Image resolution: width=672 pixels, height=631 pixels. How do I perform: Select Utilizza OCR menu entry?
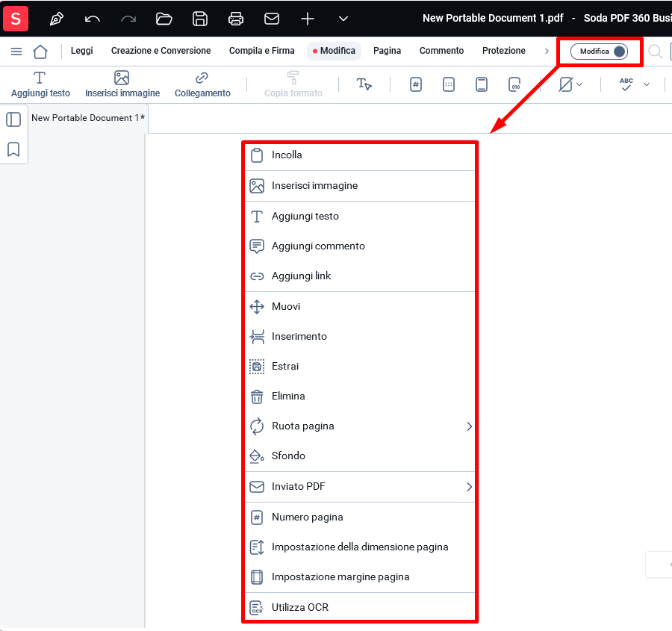[x=360, y=607]
